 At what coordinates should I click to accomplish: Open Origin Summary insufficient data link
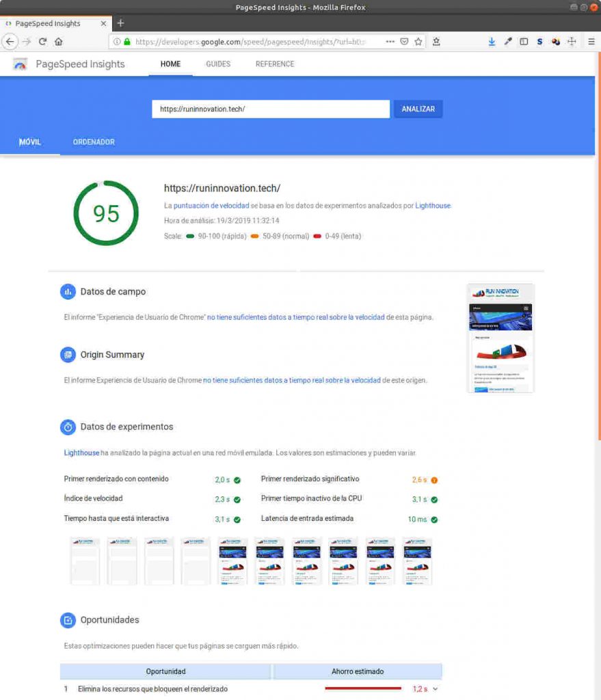click(291, 380)
